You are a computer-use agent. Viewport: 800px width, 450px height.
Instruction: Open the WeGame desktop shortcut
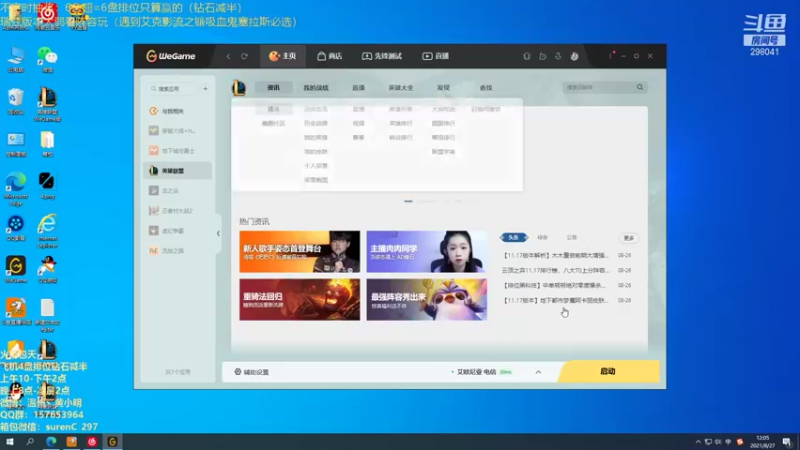pyautogui.click(x=16, y=269)
